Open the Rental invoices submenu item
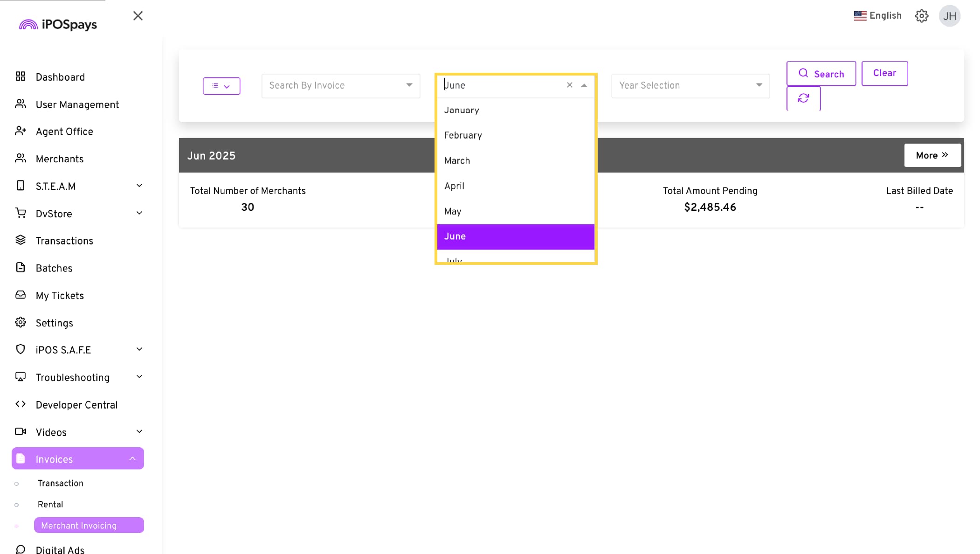 click(50, 504)
